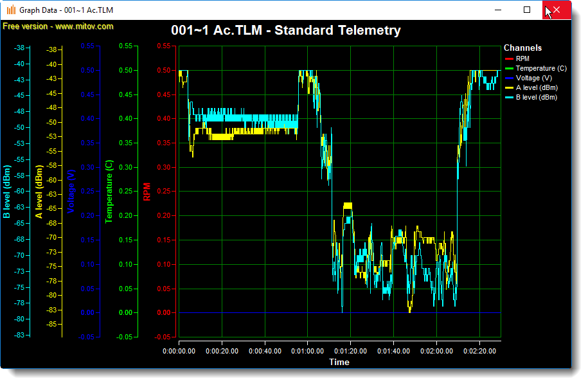The height and width of the screenshot is (385, 588).
Task: Click the yellow A level legend swatch
Action: [x=508, y=87]
